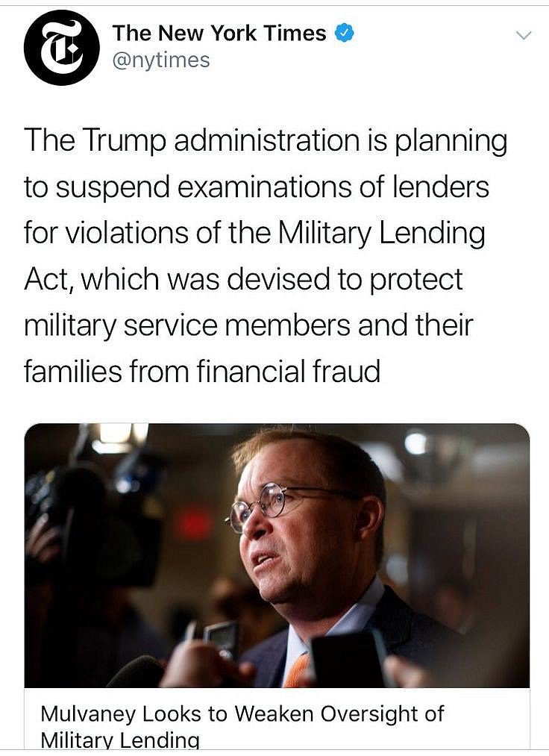Tap the @nytimes handle
This screenshot has height=756, width=549.
click(x=160, y=60)
